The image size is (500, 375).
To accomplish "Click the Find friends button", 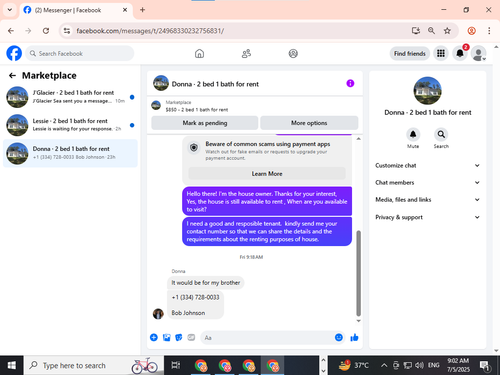I will pos(410,53).
